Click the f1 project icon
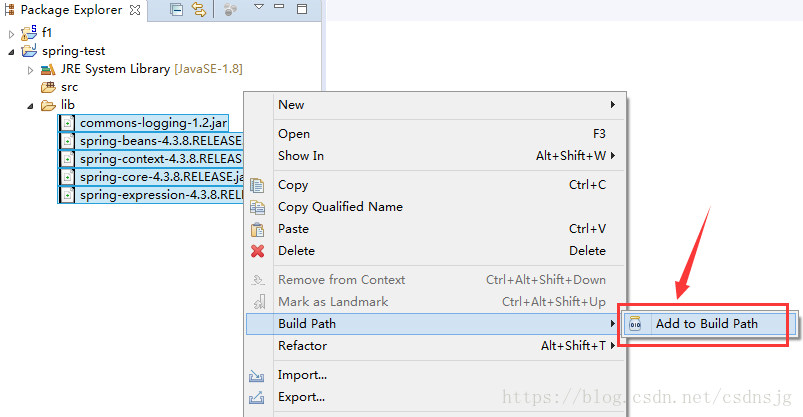This screenshot has height=417, width=803. pyautogui.click(x=29, y=33)
